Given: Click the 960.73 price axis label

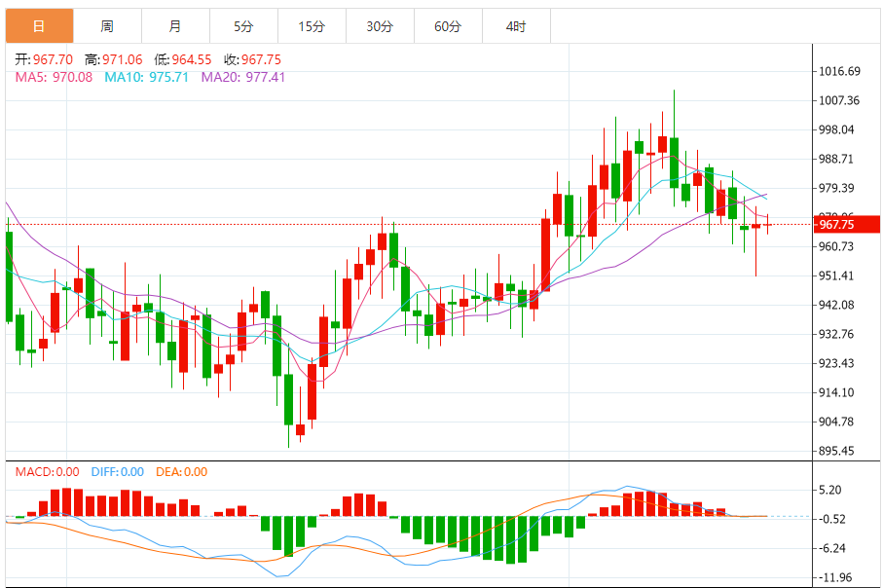Looking at the screenshot, I should tap(836, 246).
